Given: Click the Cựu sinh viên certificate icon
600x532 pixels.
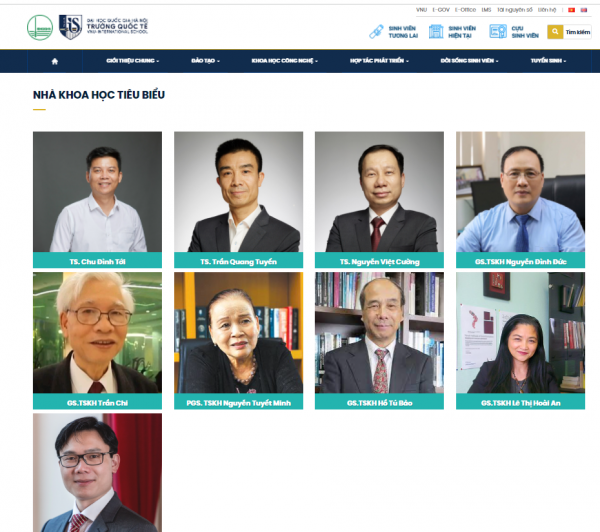Looking at the screenshot, I should pos(498,31).
